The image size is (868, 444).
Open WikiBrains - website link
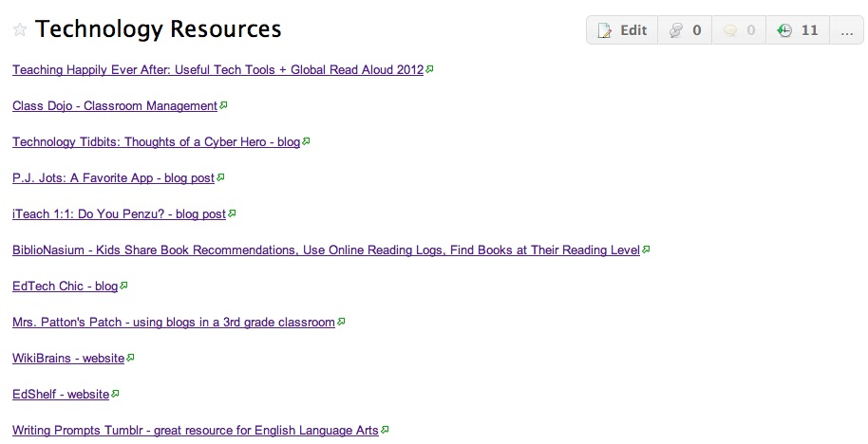[68, 359]
